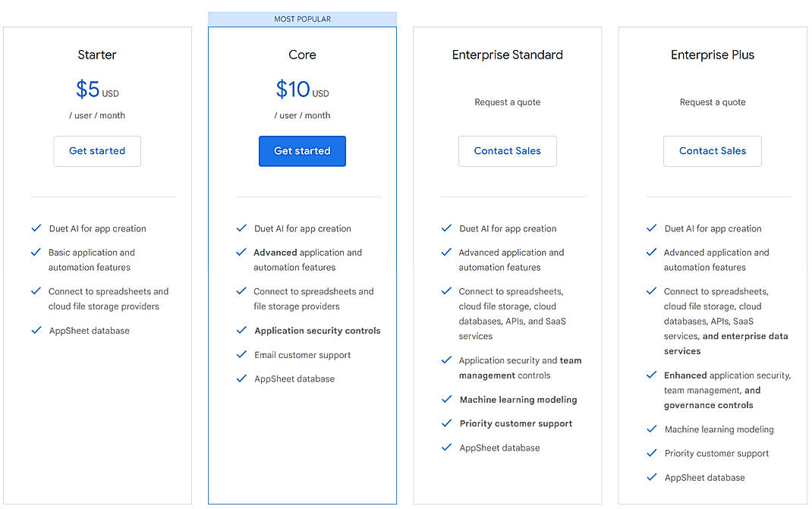Image resolution: width=812 pixels, height=509 pixels.
Task: Click Contact Sales under Enterprise Standard
Action: pyautogui.click(x=507, y=151)
